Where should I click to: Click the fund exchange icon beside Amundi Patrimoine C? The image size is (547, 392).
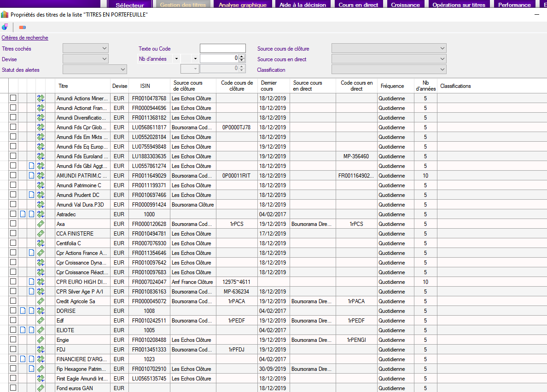coord(41,185)
